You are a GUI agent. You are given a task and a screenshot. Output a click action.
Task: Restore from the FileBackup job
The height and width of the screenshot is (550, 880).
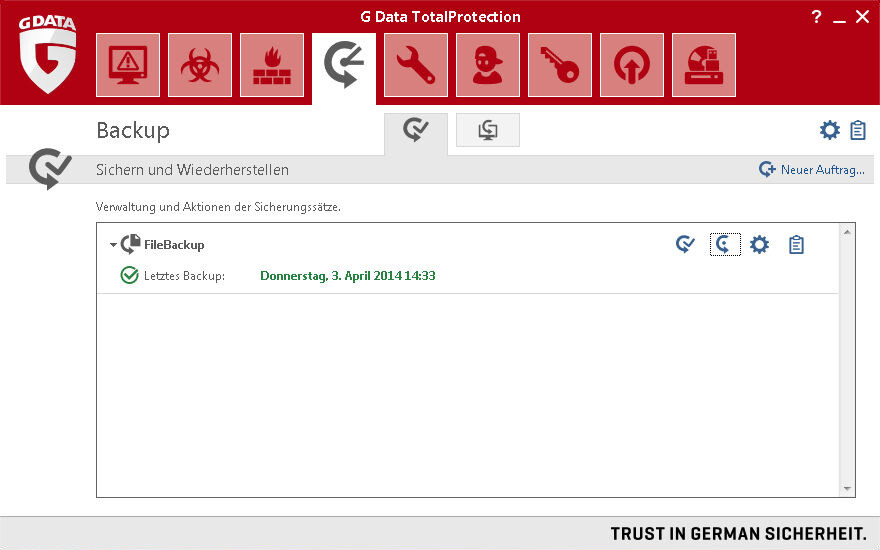pyautogui.click(x=725, y=244)
